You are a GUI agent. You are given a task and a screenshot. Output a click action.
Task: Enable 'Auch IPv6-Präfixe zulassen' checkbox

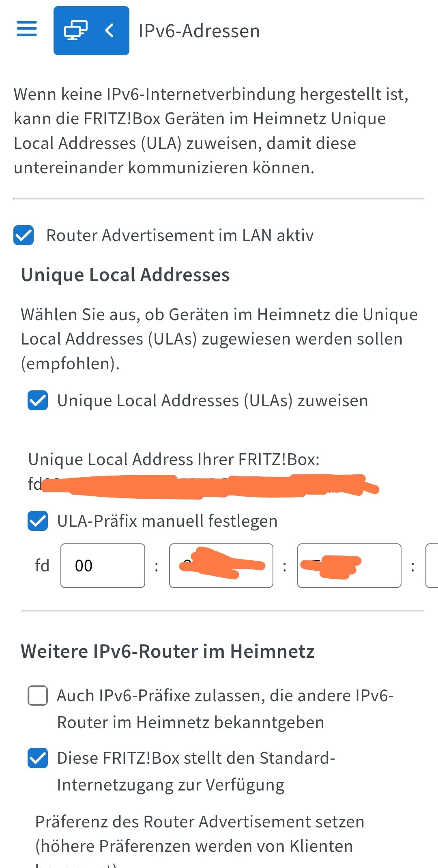(38, 696)
